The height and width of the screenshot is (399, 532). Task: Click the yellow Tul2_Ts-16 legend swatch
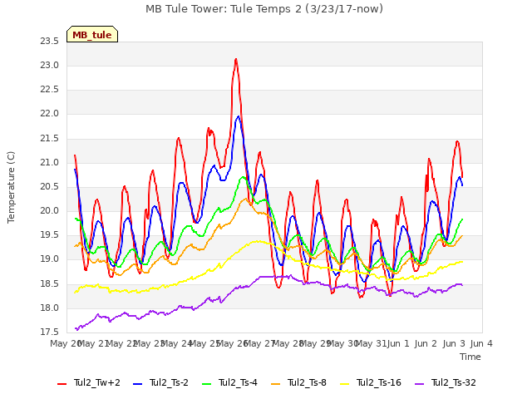click(344, 384)
